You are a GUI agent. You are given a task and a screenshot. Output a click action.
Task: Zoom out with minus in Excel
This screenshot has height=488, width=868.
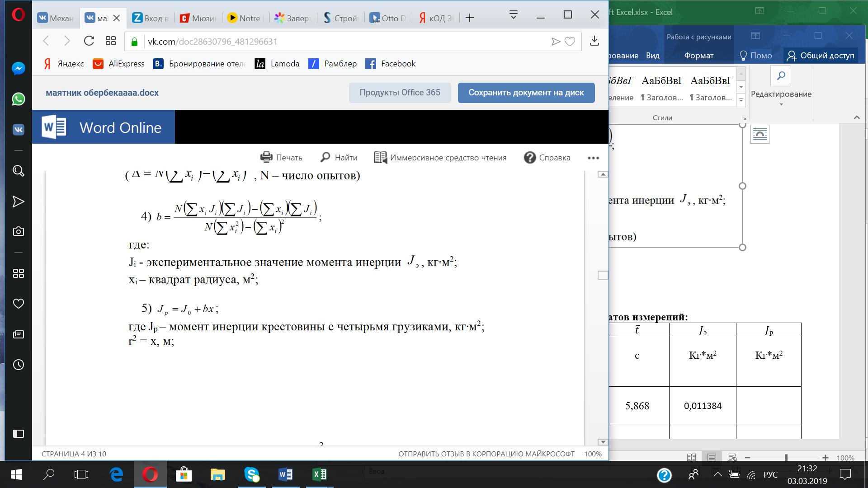pos(748,458)
